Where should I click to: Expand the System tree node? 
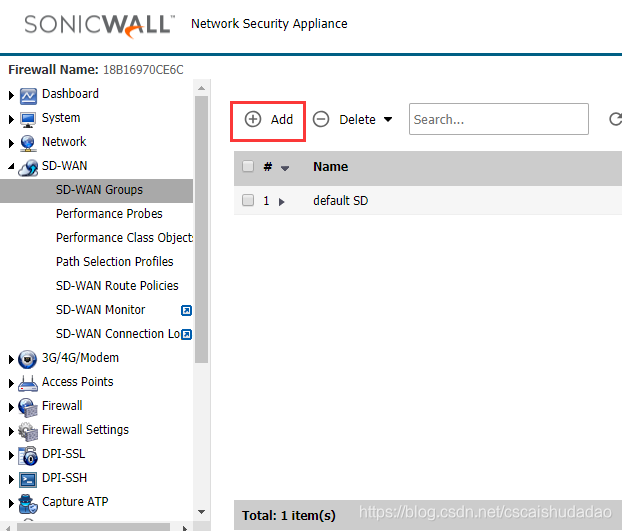tap(11, 119)
